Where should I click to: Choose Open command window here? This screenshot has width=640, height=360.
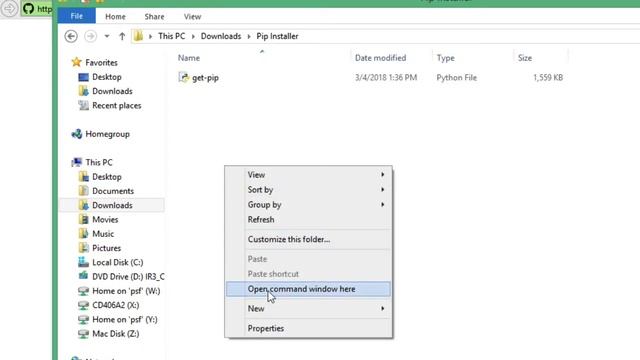pos(308,289)
